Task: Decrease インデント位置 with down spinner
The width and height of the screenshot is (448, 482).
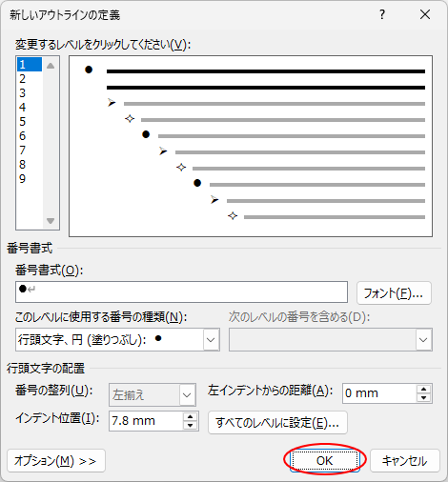Action: pos(190,426)
